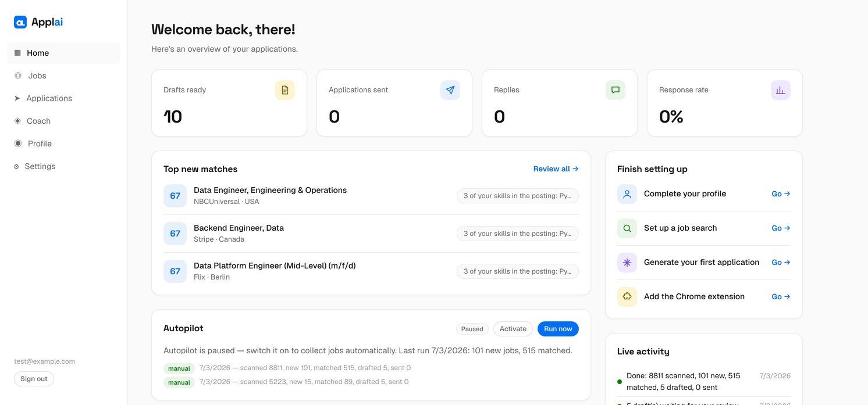
Task: Click the Complete your profile label
Action: click(685, 194)
